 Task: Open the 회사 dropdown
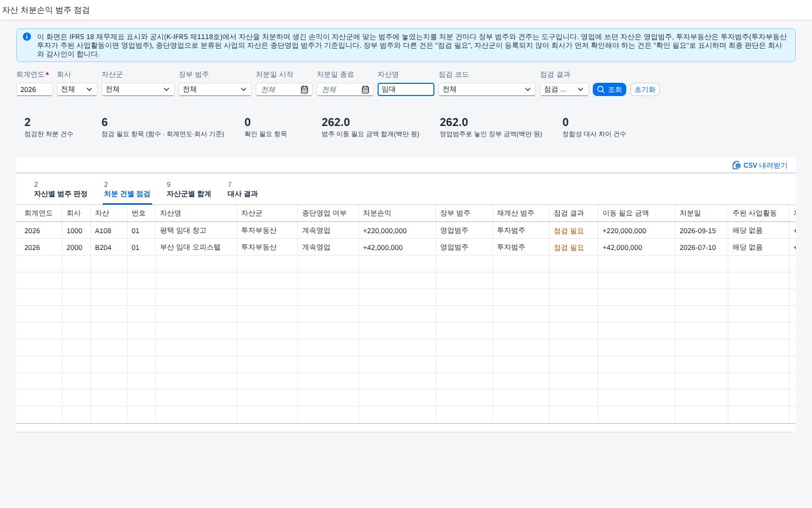[77, 89]
